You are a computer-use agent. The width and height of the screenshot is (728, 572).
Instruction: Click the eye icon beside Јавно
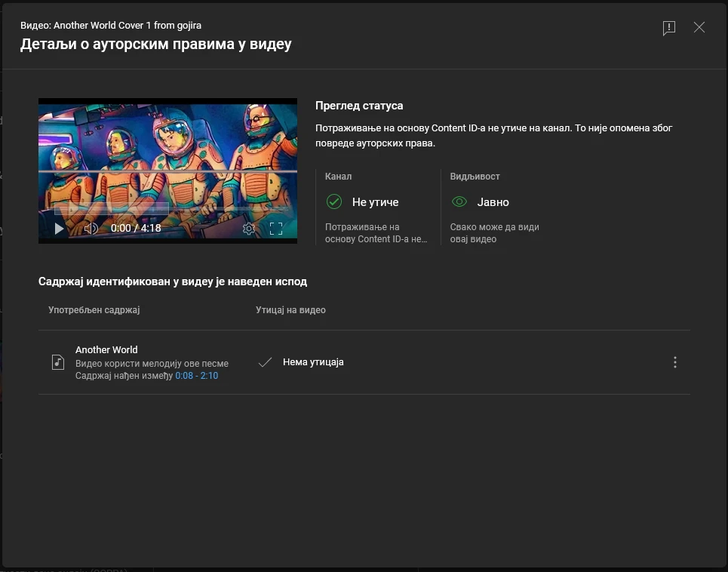click(459, 201)
